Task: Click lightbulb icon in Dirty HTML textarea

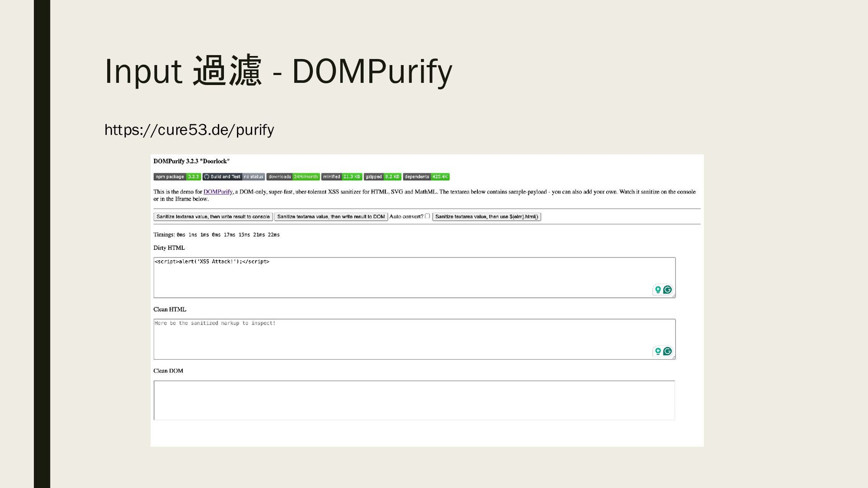Action: click(658, 290)
